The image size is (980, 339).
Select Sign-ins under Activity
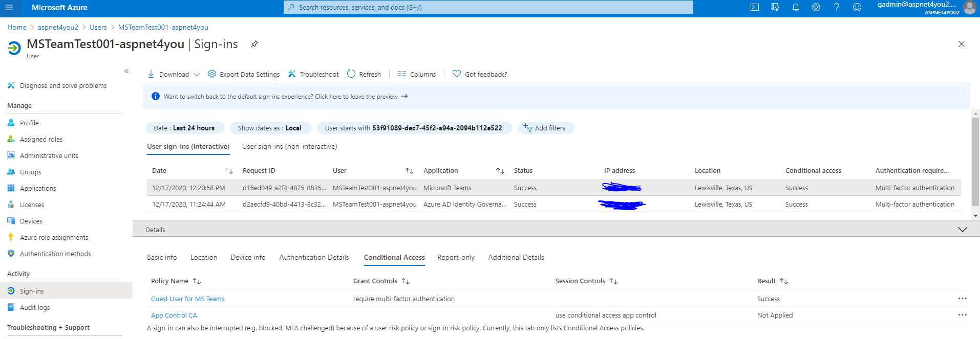click(66, 291)
